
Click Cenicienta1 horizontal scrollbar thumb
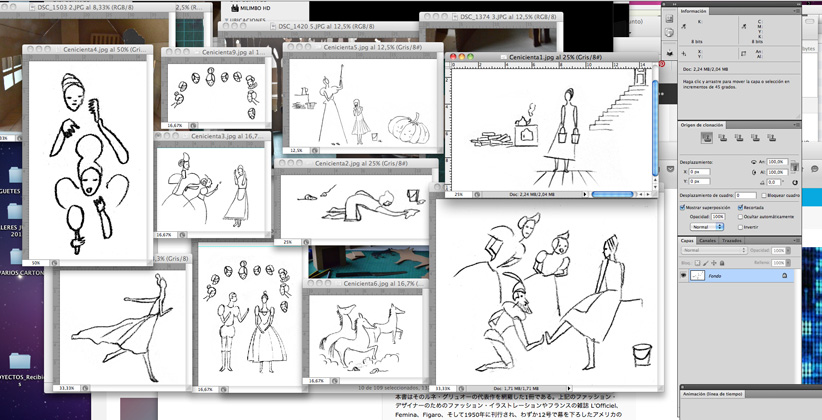612,195
